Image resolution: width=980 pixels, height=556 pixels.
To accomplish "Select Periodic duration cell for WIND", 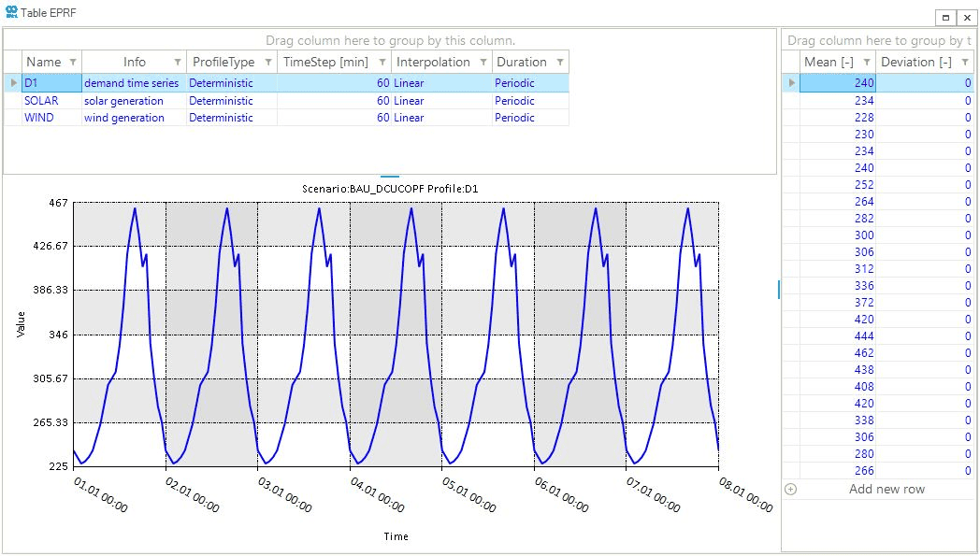I will (x=529, y=118).
